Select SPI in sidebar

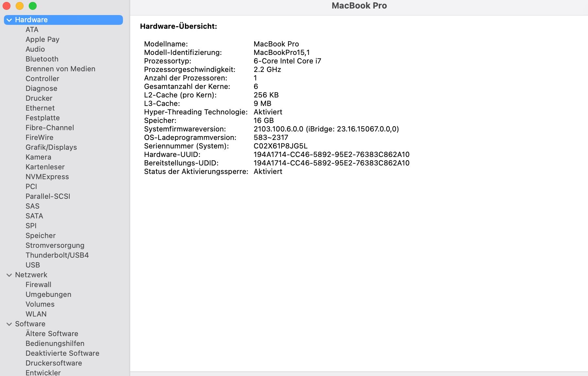click(x=31, y=226)
